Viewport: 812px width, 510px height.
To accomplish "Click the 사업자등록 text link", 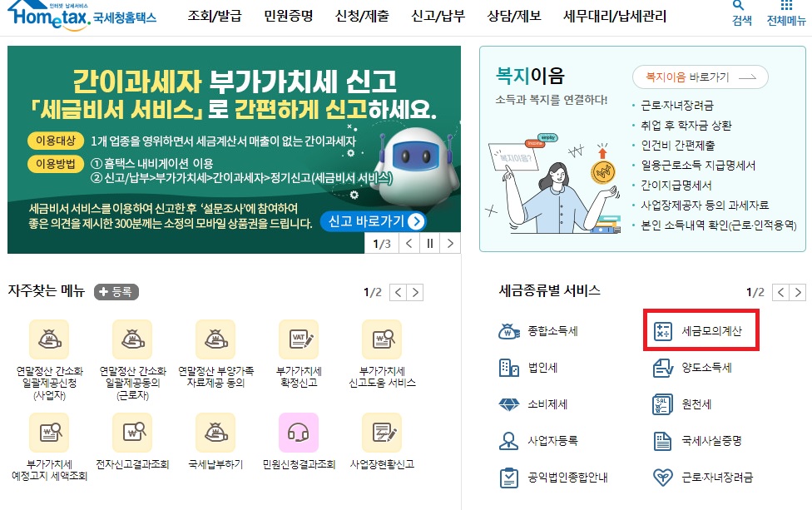I will point(552,441).
